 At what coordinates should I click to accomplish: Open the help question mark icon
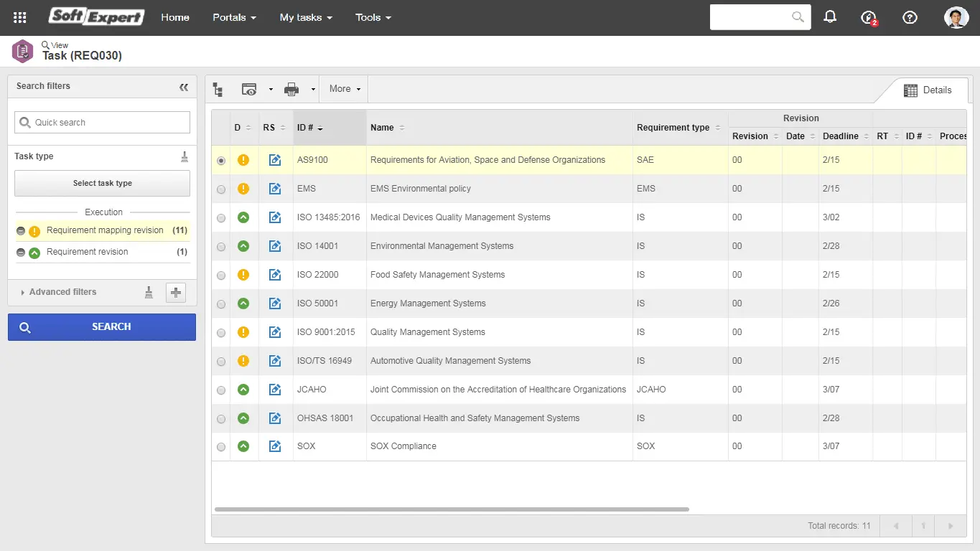[910, 18]
